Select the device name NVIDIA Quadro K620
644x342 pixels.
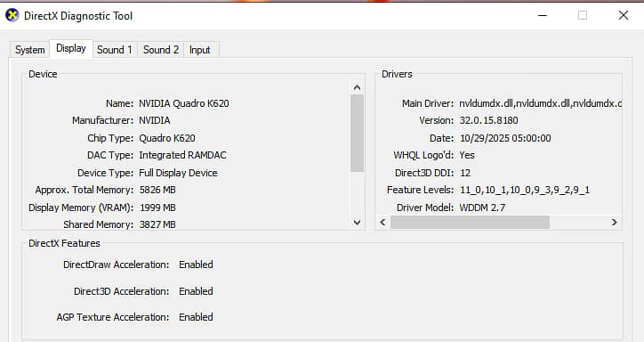tap(183, 103)
